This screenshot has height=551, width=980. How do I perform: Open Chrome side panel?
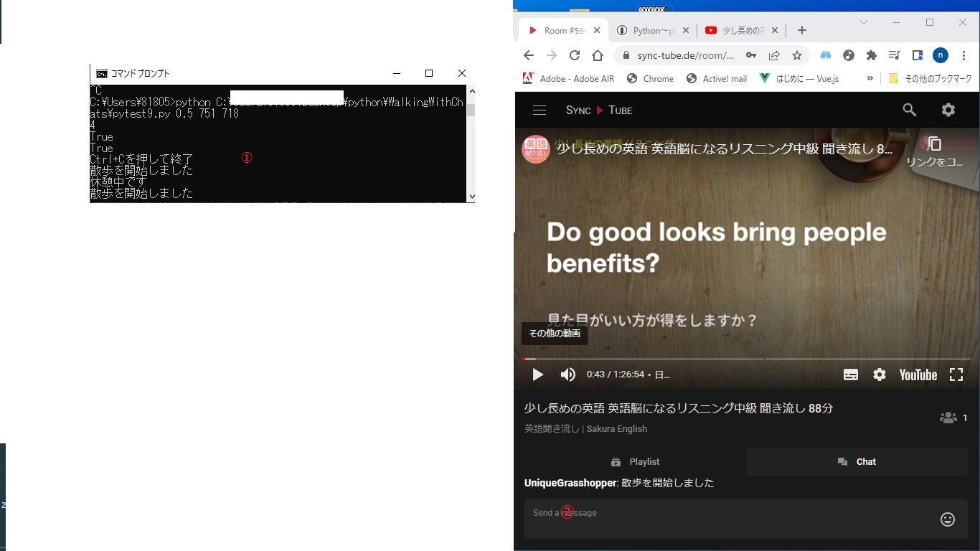tap(917, 55)
